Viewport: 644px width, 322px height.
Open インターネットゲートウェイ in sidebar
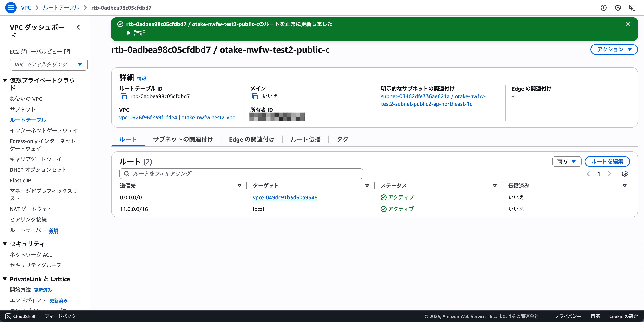pos(44,130)
